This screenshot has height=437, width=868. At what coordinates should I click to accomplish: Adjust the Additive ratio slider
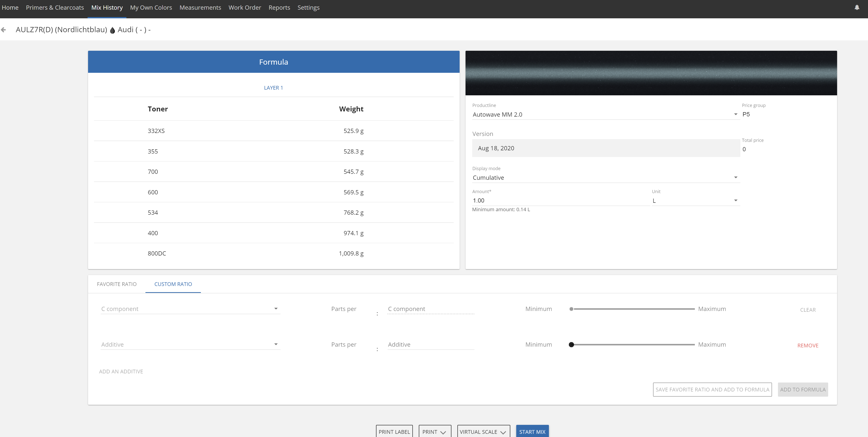pos(632,345)
